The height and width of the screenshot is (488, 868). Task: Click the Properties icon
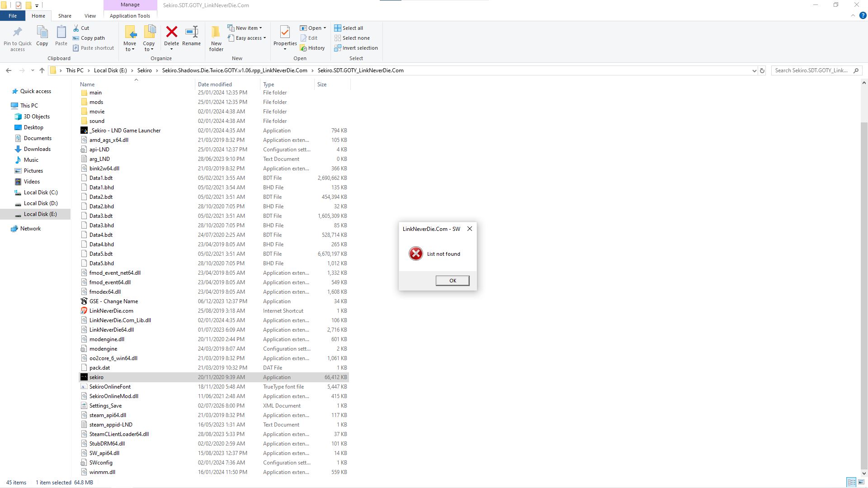[x=285, y=32]
